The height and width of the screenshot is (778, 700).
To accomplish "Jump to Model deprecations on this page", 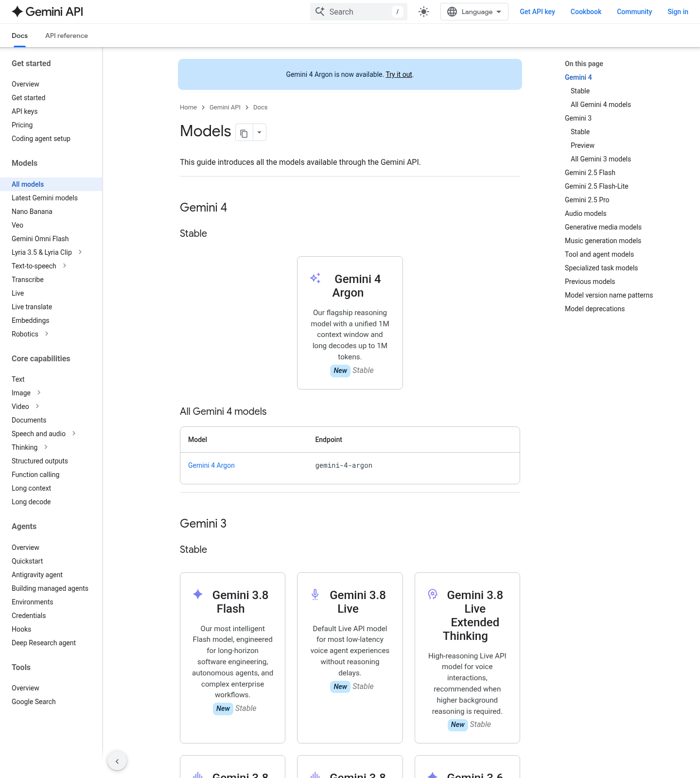I will (x=595, y=309).
